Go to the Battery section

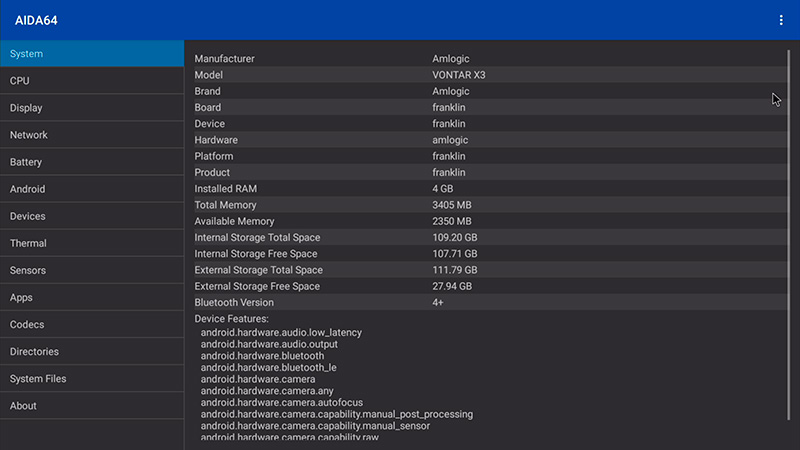click(92, 162)
